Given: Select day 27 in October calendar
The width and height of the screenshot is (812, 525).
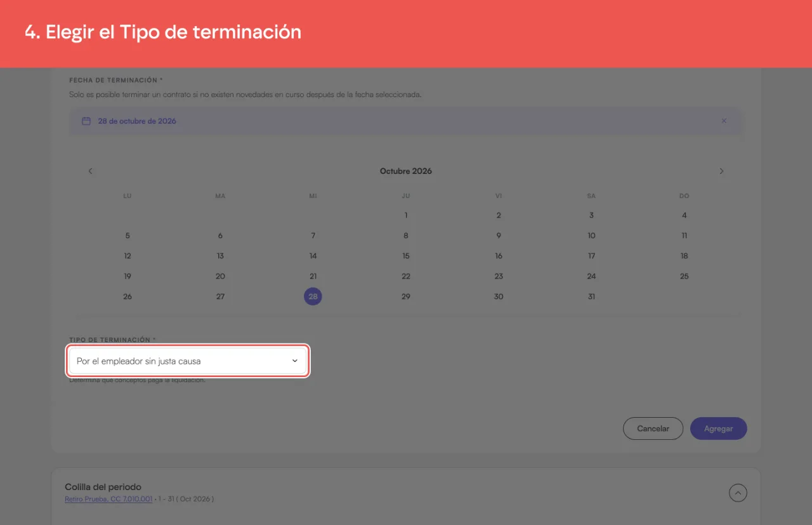Looking at the screenshot, I should click(220, 296).
